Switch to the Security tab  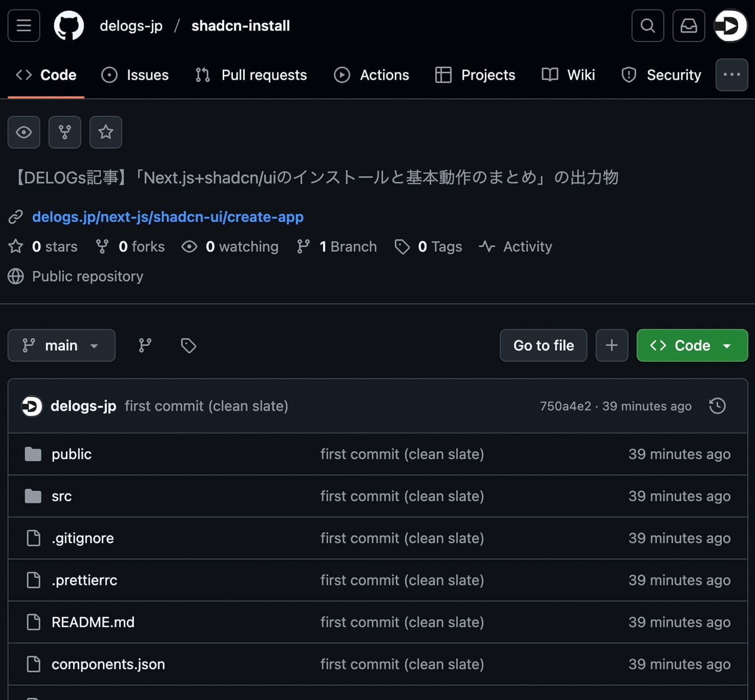click(x=661, y=75)
